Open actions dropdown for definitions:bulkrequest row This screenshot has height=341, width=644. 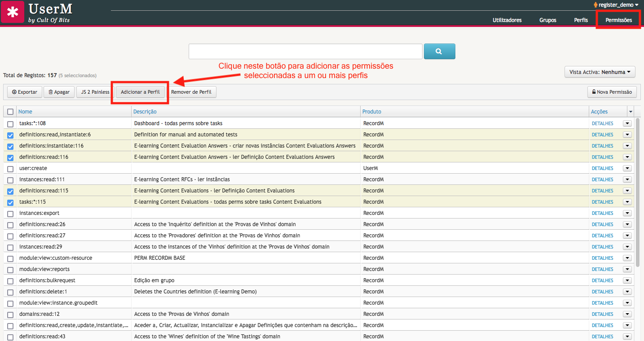point(627,280)
